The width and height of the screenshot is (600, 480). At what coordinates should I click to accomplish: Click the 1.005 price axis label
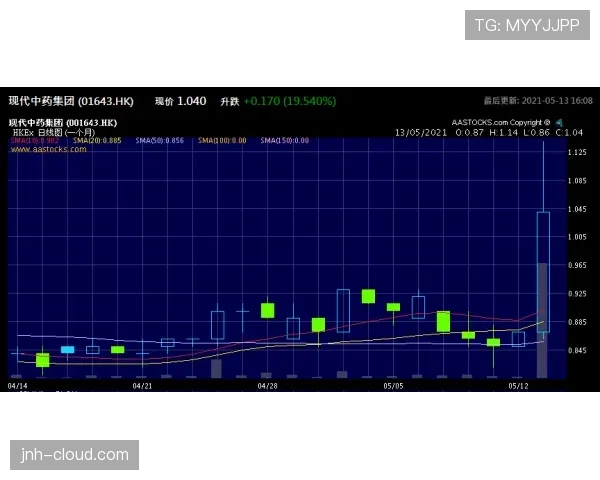[577, 237]
